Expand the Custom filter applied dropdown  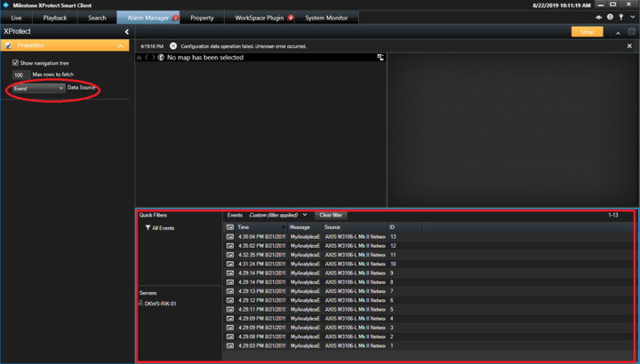coord(305,215)
